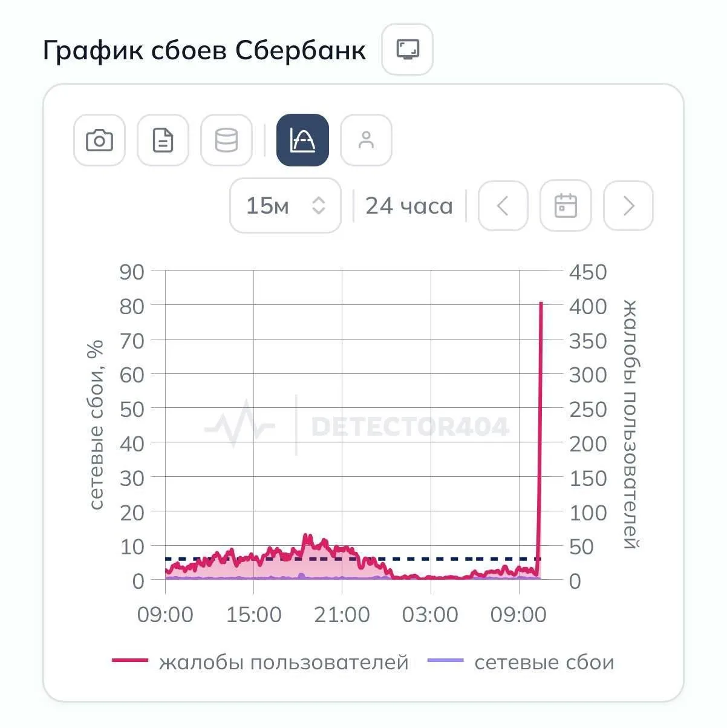Click the 24 часа period label

(x=409, y=206)
